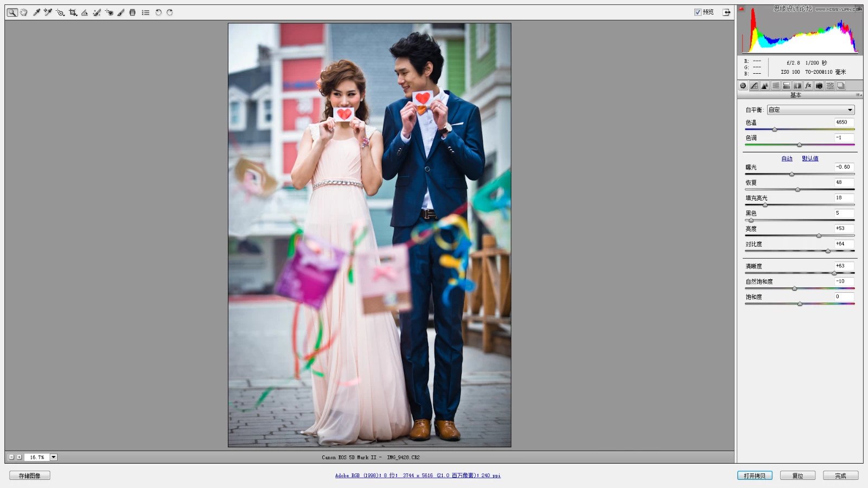
Task: Select the Zoom tool
Action: tap(13, 11)
